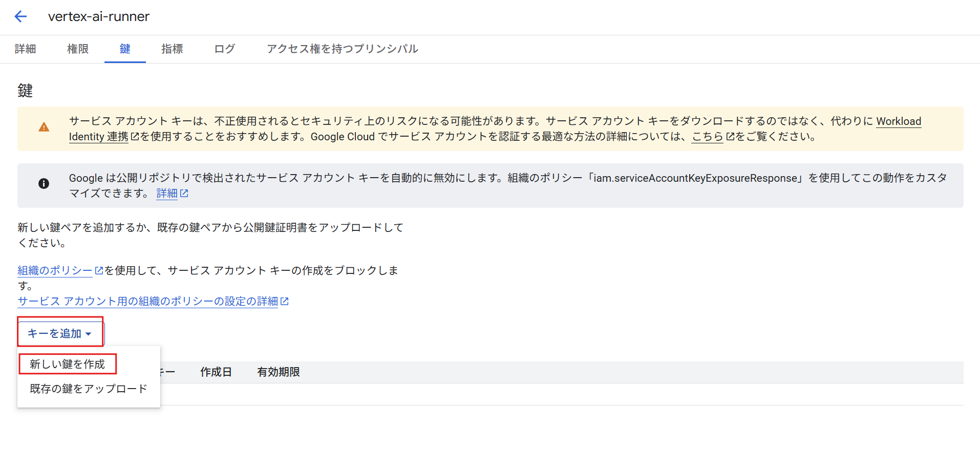Screen dimensions: 980x449
Task: Open アクセス権を持つプリンシパル tab
Action: 342,49
